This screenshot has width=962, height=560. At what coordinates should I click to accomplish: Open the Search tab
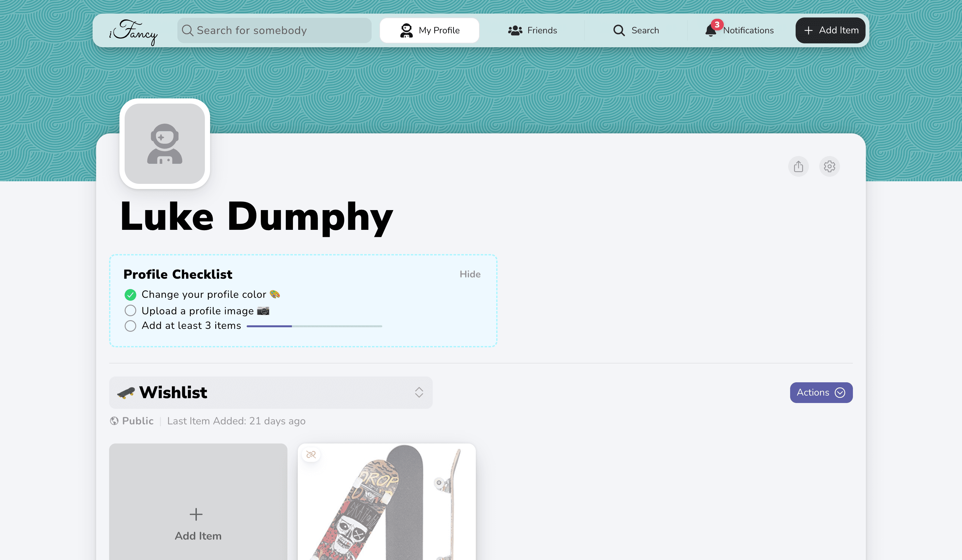click(x=636, y=30)
